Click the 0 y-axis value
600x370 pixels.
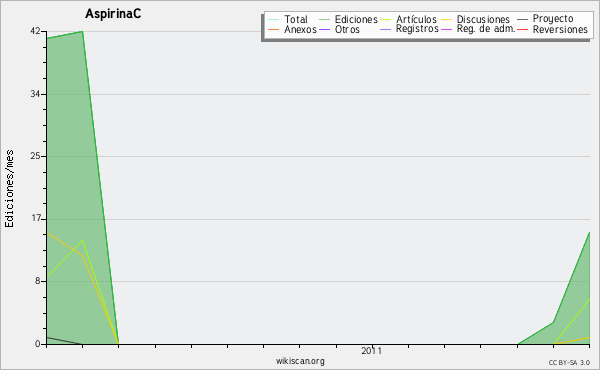click(38, 344)
